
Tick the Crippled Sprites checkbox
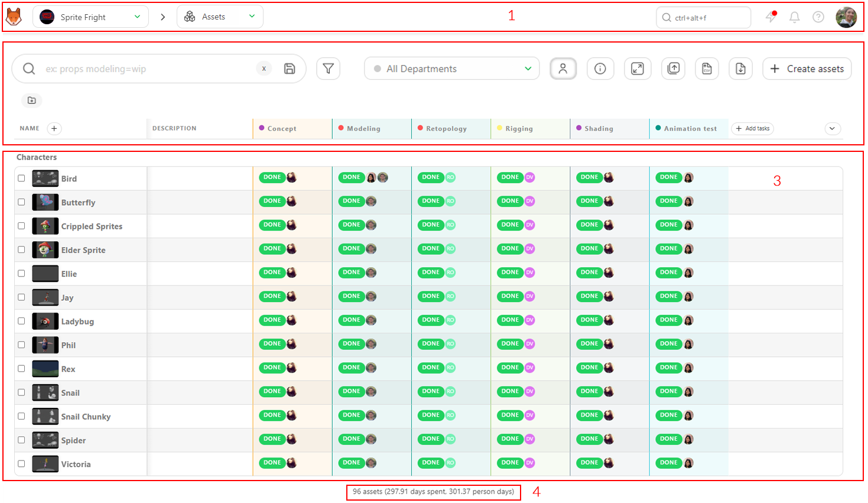21,226
